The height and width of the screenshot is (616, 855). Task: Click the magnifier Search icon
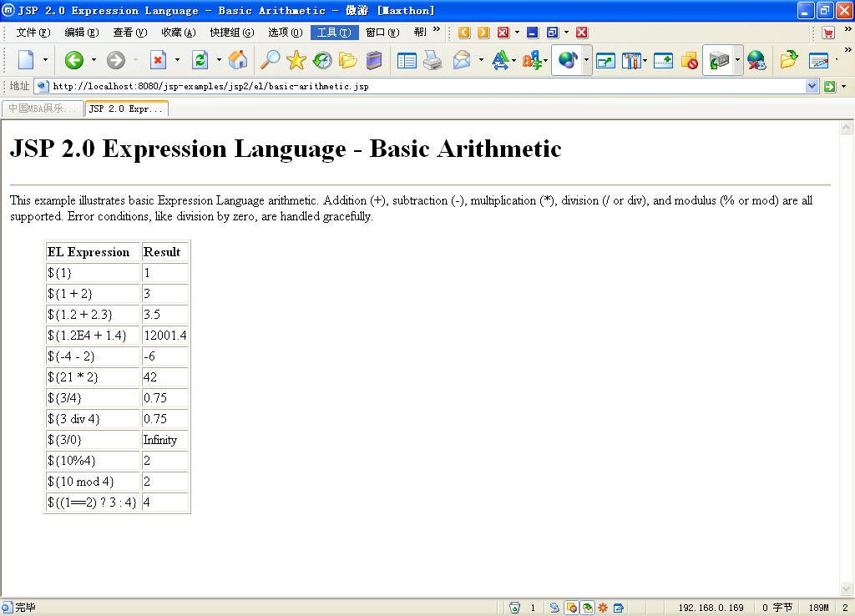[x=270, y=60]
